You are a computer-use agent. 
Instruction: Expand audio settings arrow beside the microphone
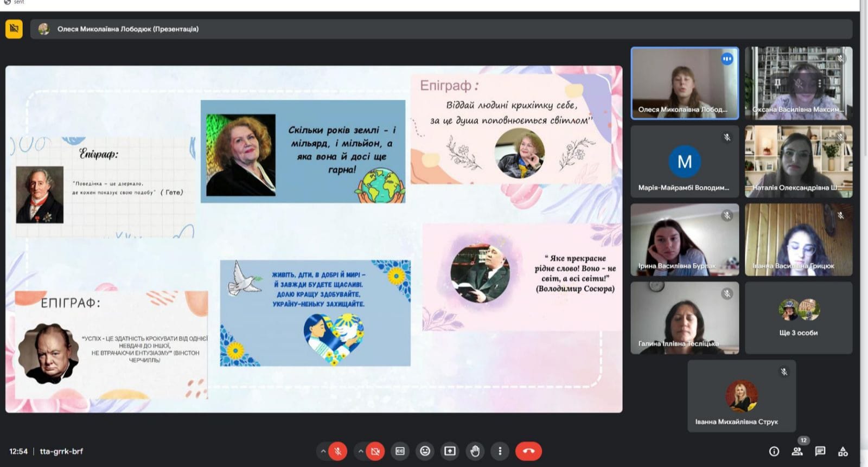(x=323, y=451)
